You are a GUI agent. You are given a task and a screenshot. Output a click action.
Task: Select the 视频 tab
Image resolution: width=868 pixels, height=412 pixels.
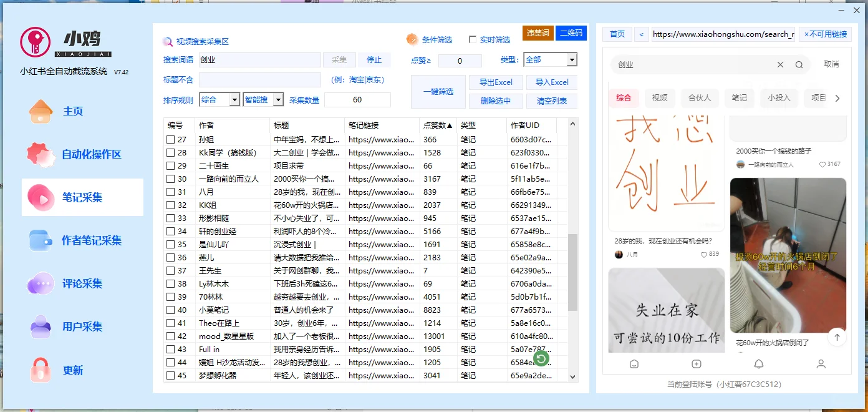point(660,98)
